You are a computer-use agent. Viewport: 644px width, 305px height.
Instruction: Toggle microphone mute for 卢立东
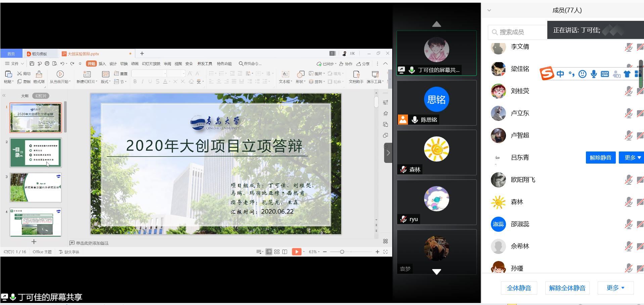point(628,114)
